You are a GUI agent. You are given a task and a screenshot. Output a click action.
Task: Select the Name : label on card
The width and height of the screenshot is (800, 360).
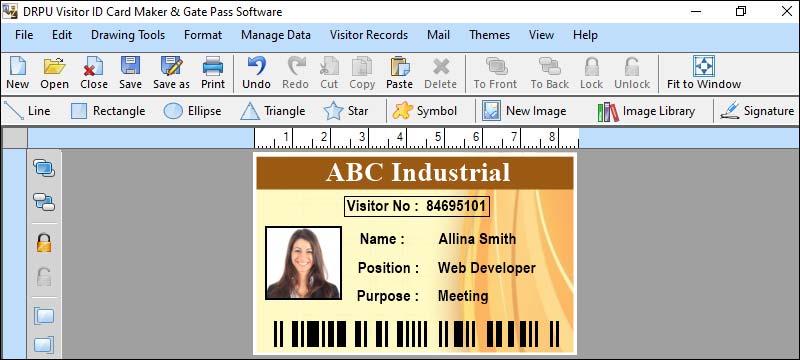[382, 239]
